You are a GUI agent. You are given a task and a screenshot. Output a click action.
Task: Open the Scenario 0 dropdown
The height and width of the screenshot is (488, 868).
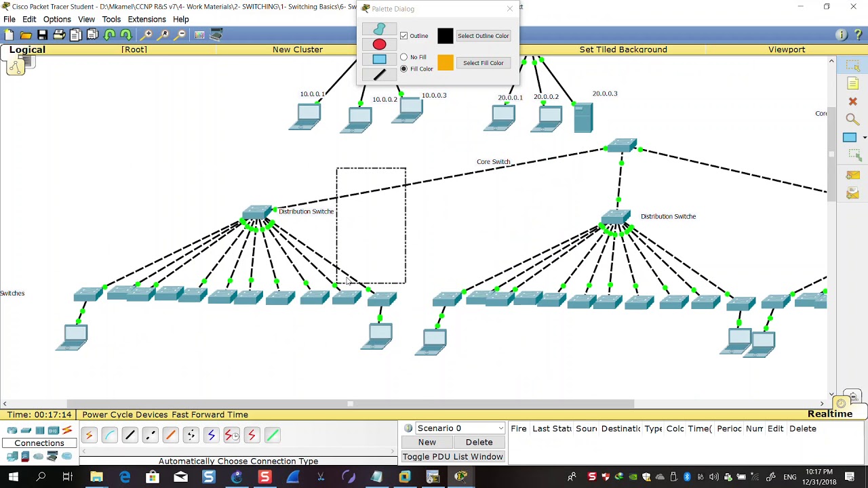tap(460, 428)
